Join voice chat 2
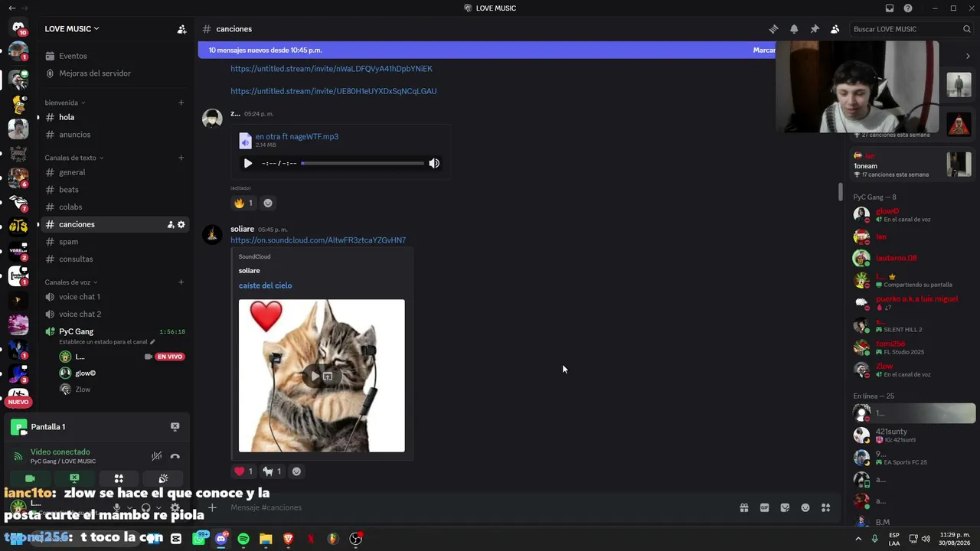 pyautogui.click(x=115, y=314)
